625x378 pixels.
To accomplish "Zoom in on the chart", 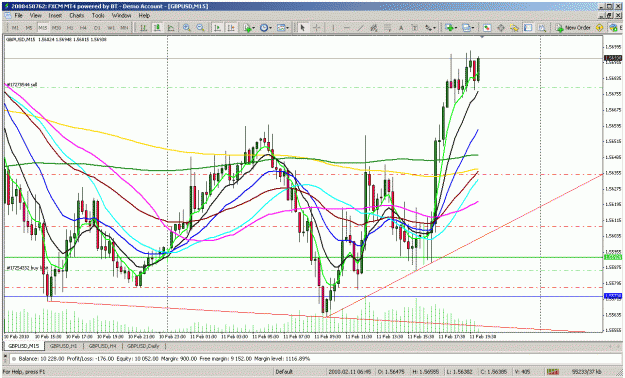I will point(187,28).
